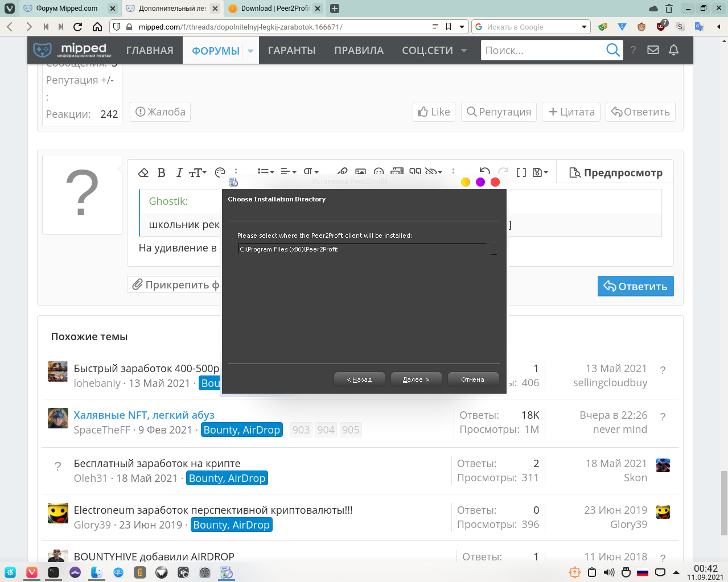Insert a quote block in editor

(416, 172)
